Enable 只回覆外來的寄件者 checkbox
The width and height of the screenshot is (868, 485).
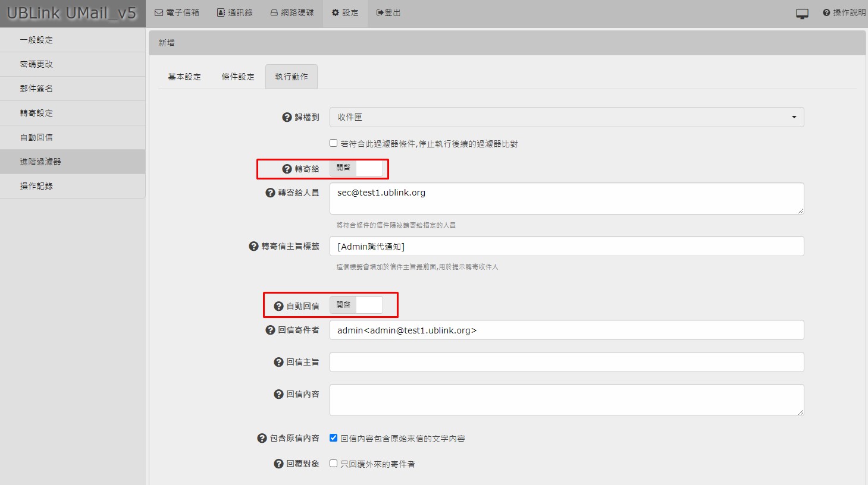[x=334, y=464]
